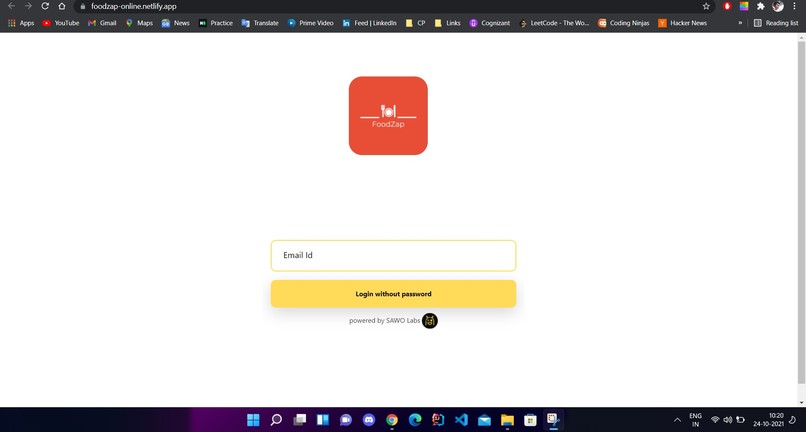Open the Apps bookmark
The height and width of the screenshot is (432, 806).
(x=21, y=23)
